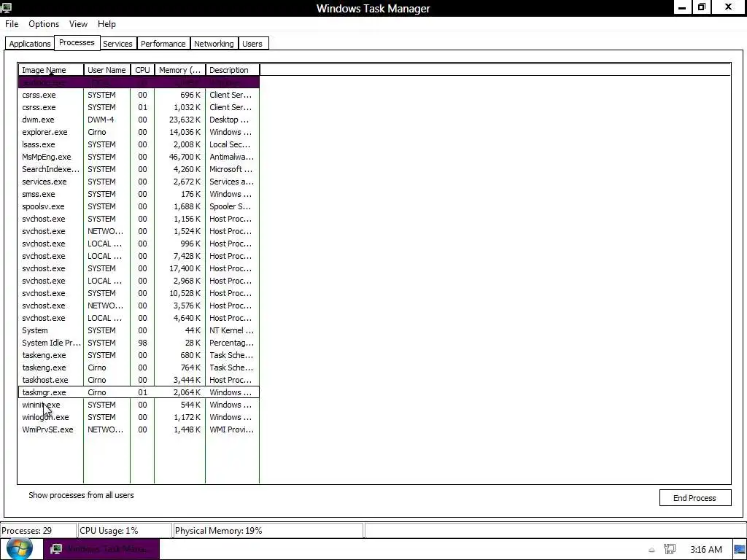
Task: Select the services.exe process
Action: tap(139, 182)
